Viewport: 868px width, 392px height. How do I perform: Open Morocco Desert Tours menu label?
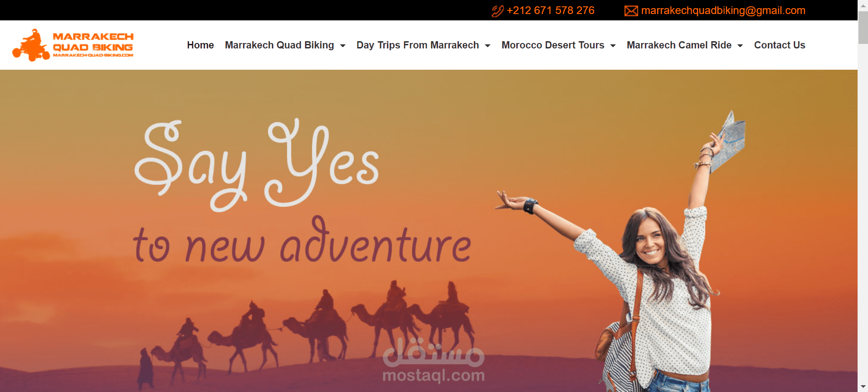click(x=553, y=45)
